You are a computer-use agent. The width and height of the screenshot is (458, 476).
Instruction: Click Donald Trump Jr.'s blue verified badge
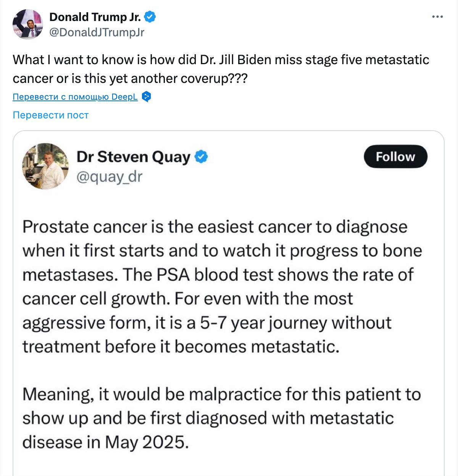click(x=149, y=17)
